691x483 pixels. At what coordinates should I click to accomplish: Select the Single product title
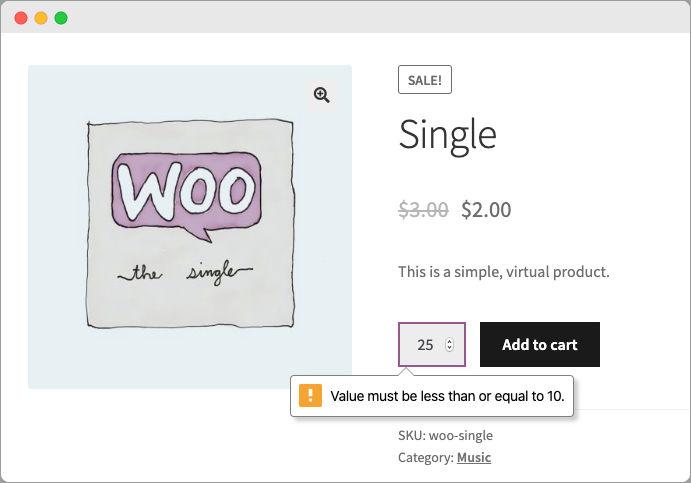pyautogui.click(x=447, y=135)
